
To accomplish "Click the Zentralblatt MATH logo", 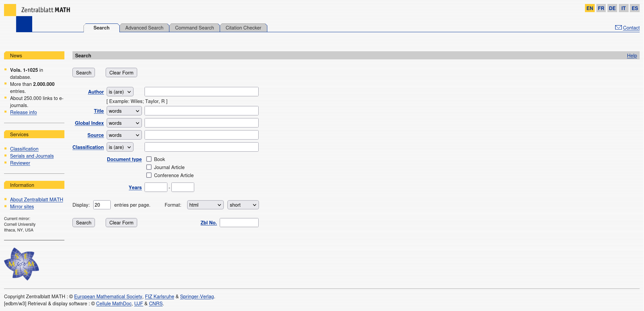I will click(37, 18).
